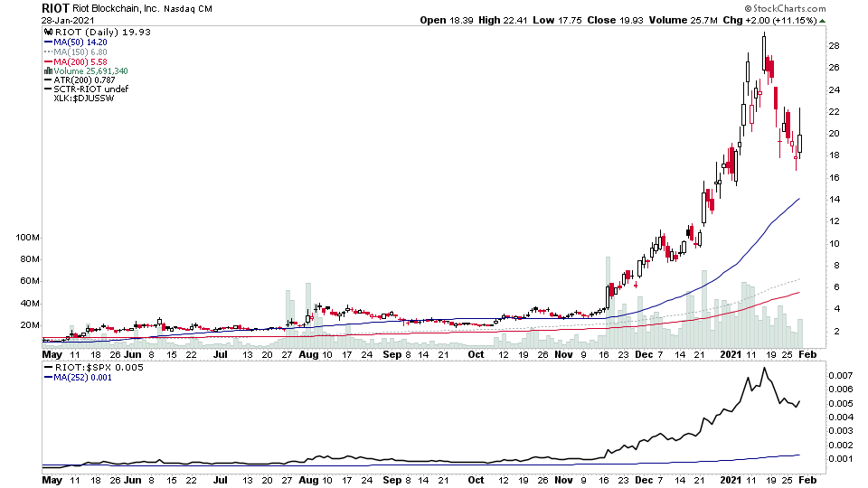Click the 'XLK:$DJUSSW' legend entry
This screenshot has height=488, width=868.
83,98
